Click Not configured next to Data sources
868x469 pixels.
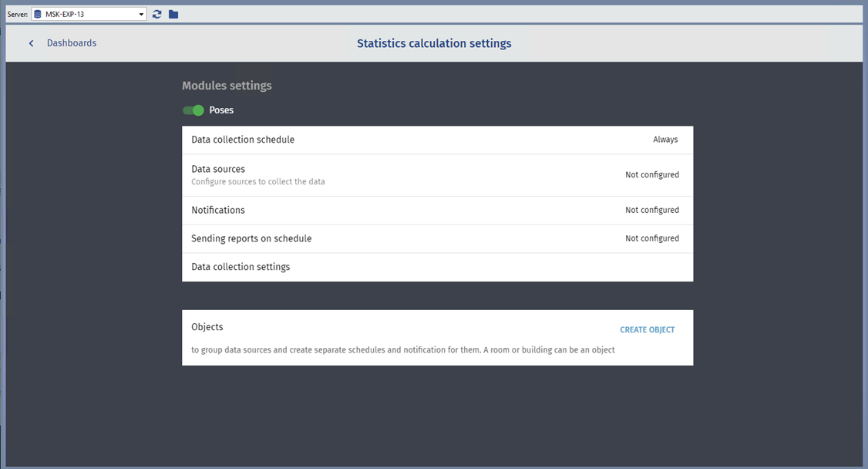tap(651, 175)
